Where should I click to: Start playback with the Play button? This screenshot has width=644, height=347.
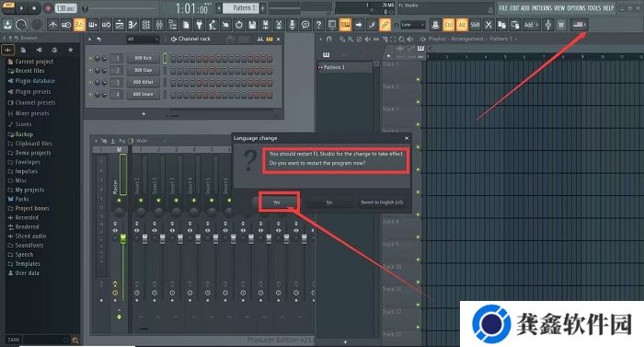click(x=22, y=7)
